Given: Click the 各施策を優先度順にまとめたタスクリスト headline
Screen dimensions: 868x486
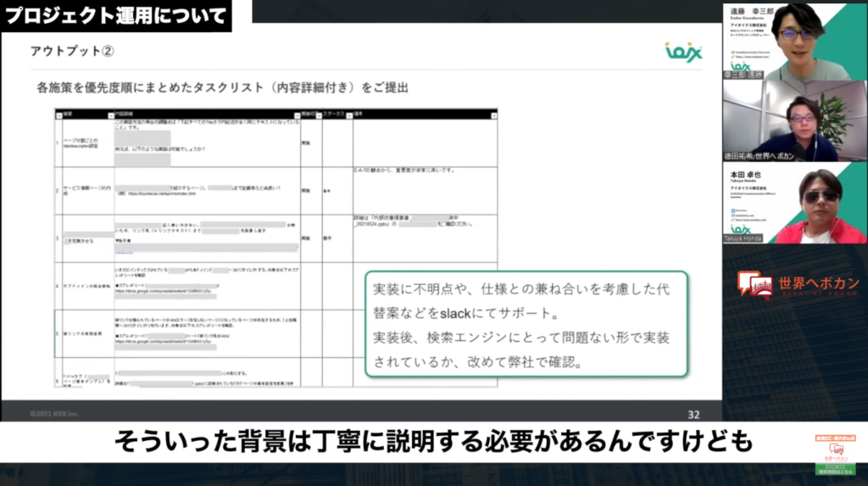Looking at the screenshot, I should click(x=223, y=87).
